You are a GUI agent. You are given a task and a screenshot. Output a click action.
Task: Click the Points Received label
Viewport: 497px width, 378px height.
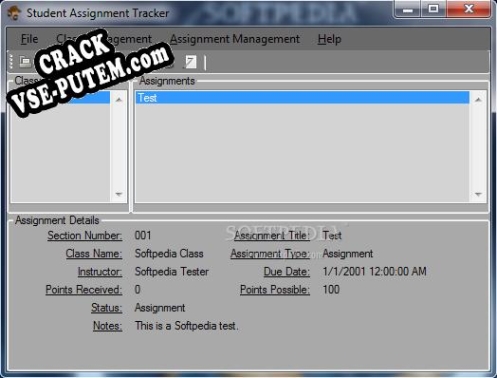point(84,290)
